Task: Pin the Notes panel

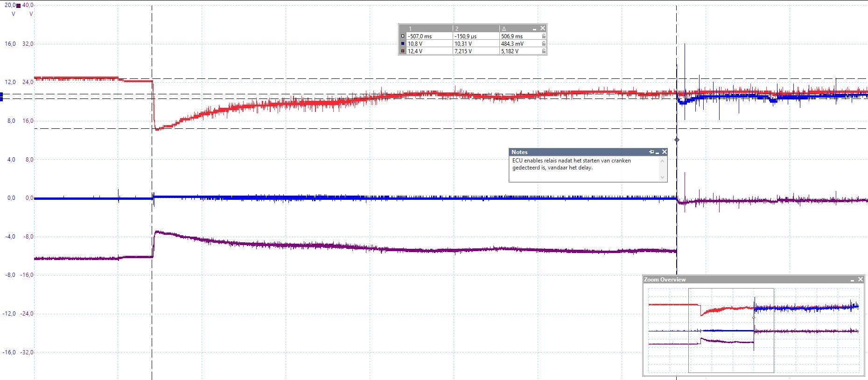Action: (651, 152)
